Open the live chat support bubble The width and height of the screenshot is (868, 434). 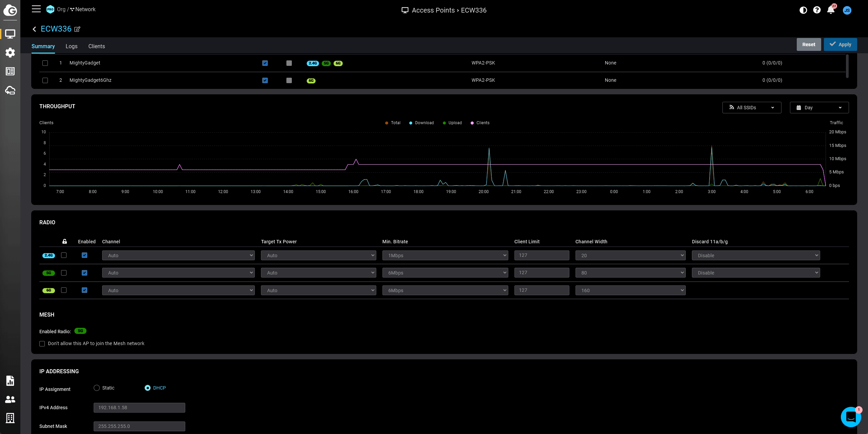850,416
